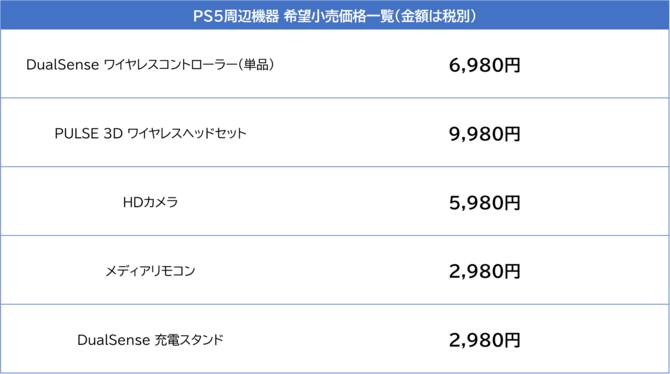Click the word DualSense in last row
This screenshot has height=374, width=670.
[x=113, y=340]
